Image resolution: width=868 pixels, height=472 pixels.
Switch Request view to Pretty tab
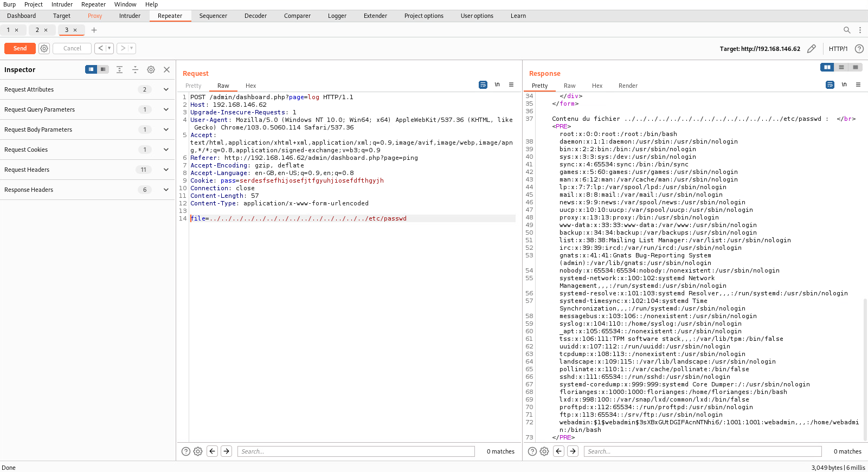[x=193, y=86]
